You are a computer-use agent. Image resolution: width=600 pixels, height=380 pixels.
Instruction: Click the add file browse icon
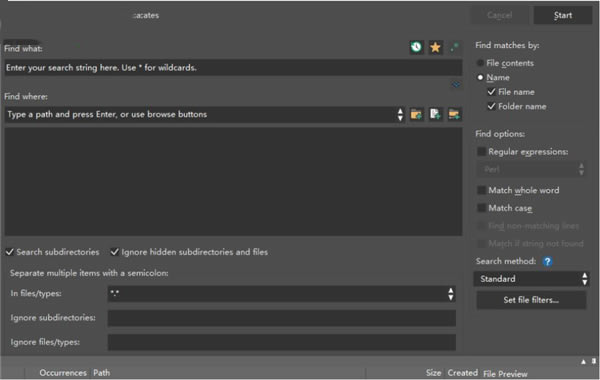(435, 114)
